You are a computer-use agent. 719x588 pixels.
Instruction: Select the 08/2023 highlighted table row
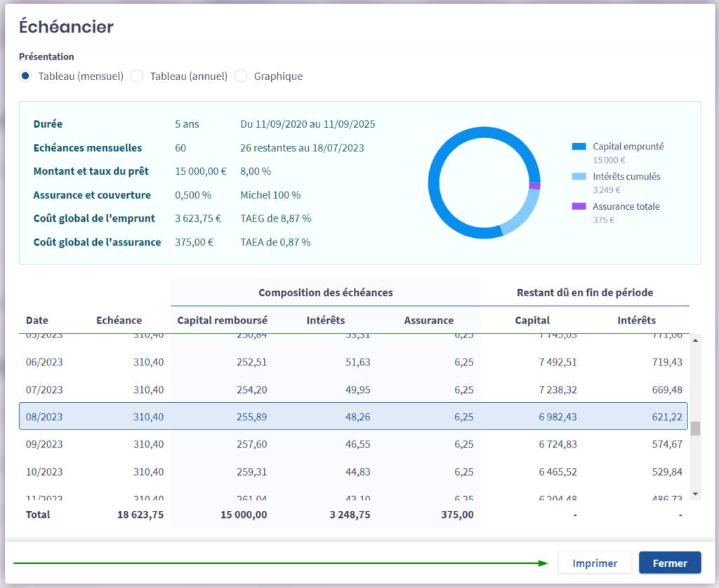352,417
